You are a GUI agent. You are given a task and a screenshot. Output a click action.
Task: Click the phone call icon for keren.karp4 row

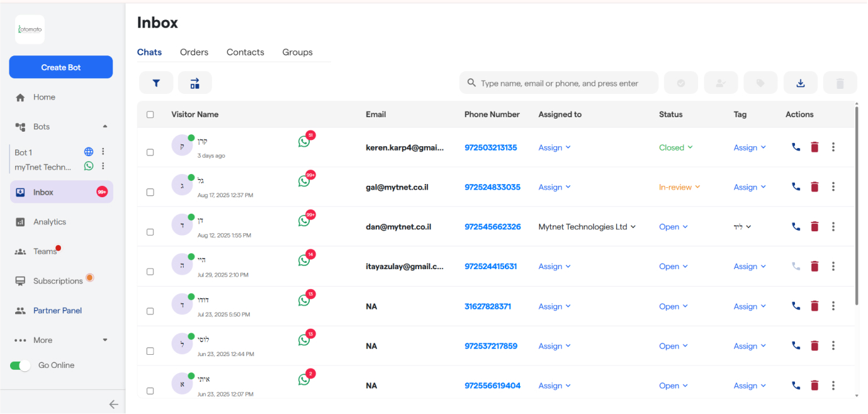click(x=796, y=147)
